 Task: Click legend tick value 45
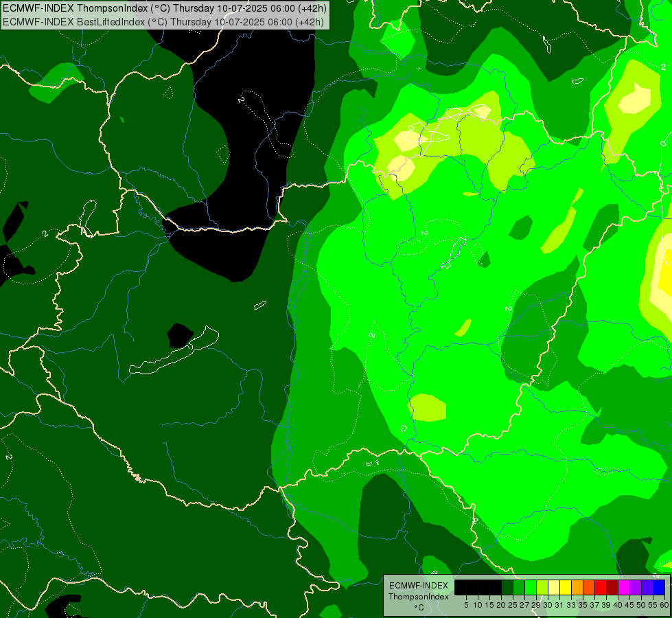629,605
